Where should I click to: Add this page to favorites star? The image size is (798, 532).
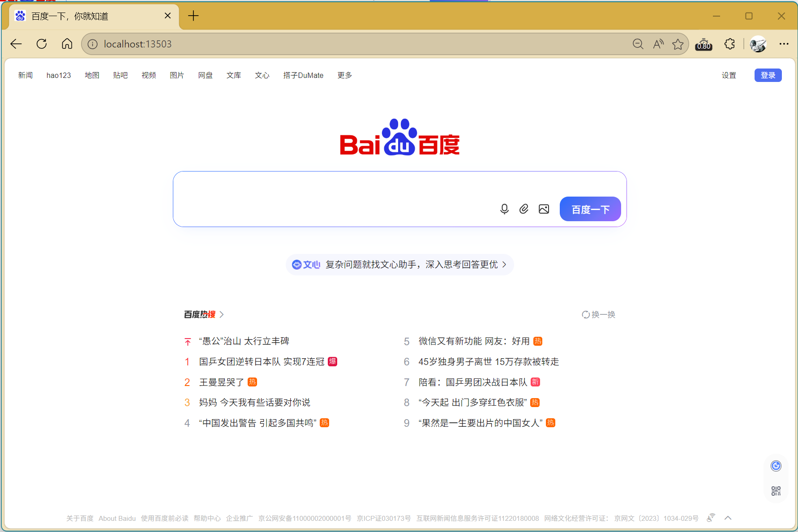(x=678, y=44)
